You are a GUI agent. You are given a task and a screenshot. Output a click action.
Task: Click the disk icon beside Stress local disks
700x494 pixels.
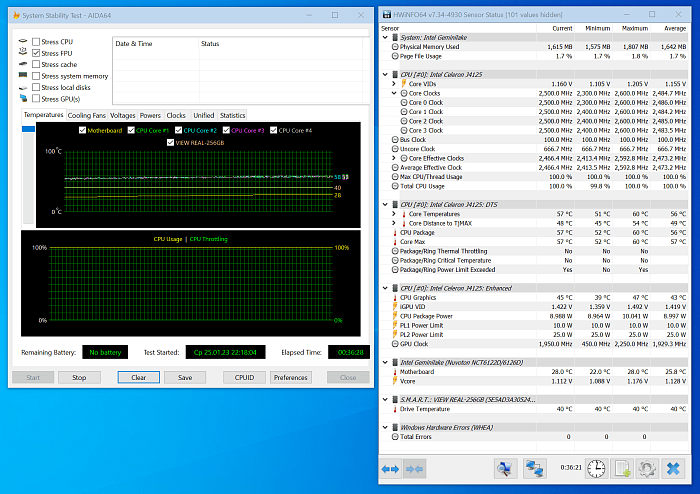(23, 87)
